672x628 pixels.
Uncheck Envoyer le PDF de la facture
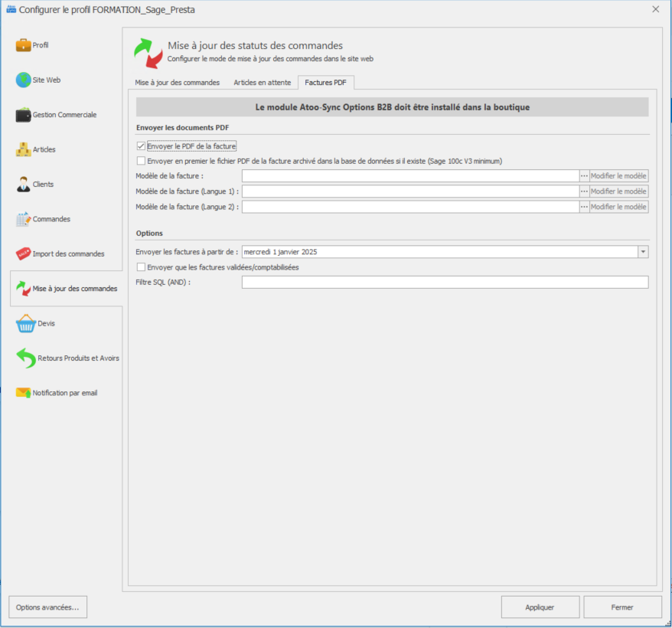tap(141, 146)
